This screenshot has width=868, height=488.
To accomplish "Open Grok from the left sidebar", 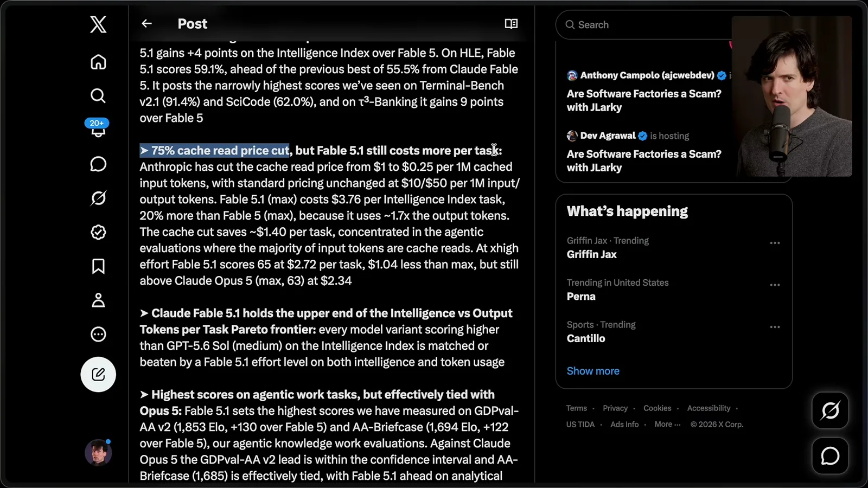I will click(x=98, y=198).
